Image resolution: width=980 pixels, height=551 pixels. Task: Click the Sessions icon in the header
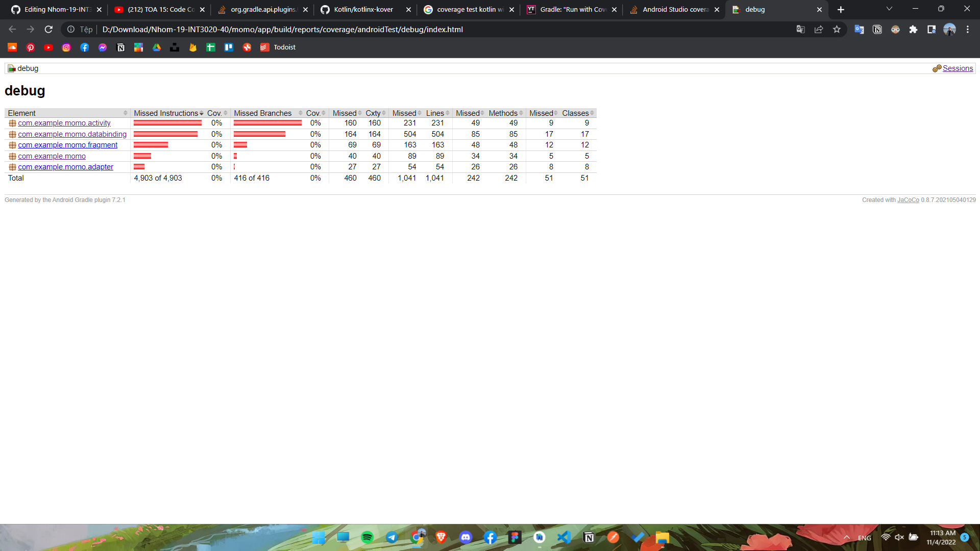pos(937,68)
